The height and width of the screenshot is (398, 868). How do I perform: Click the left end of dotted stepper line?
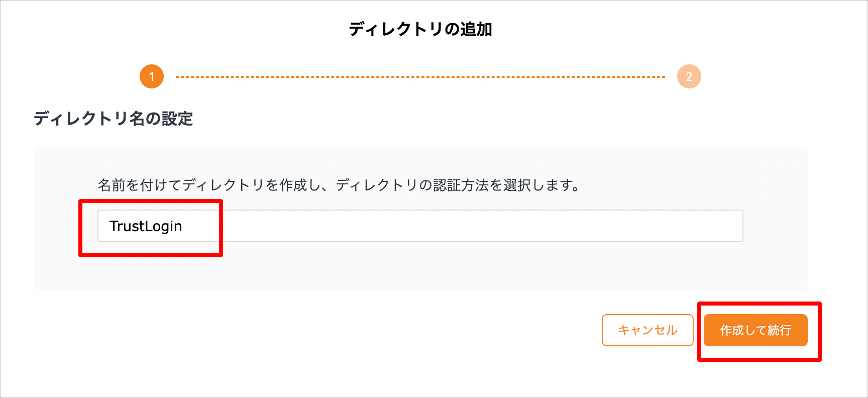pos(178,77)
